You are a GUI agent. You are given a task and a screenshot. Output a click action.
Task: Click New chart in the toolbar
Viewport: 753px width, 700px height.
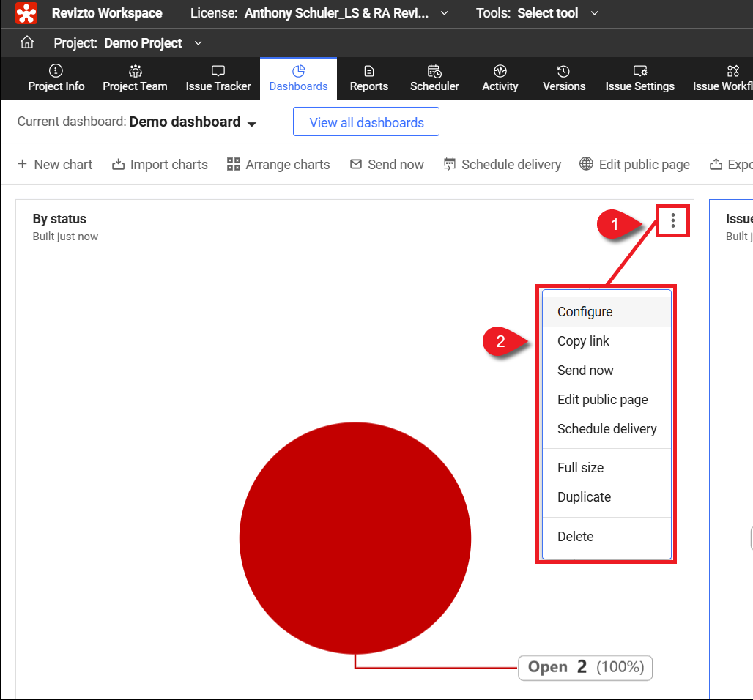pyautogui.click(x=55, y=165)
